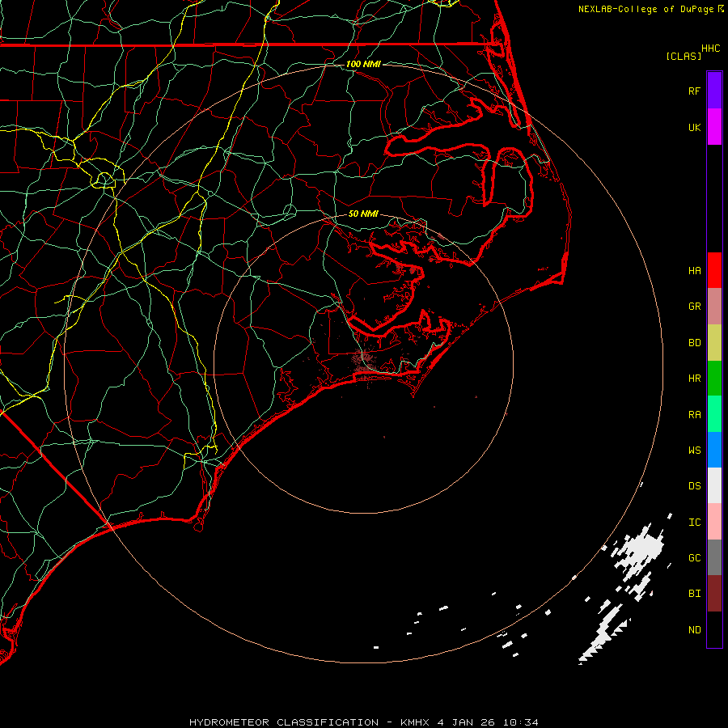Click the 10:34 time stamp
The image size is (728, 728).
pyautogui.click(x=522, y=722)
